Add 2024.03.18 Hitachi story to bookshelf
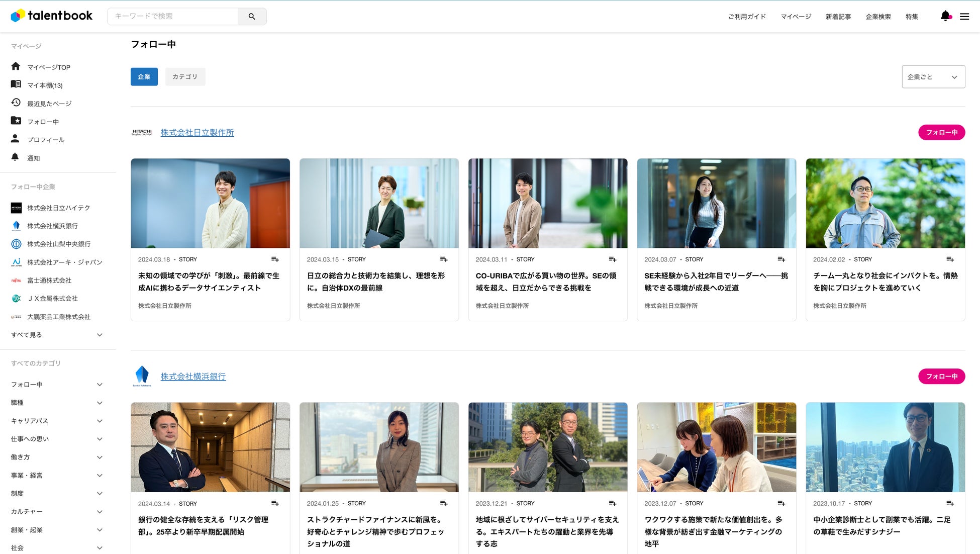Screen dimensions: 980x554 coord(275,259)
